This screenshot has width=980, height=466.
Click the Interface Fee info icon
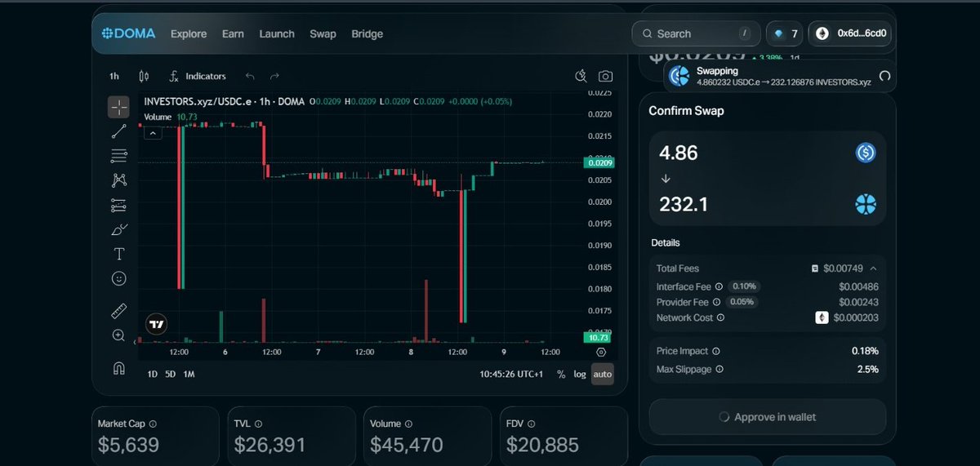point(719,286)
